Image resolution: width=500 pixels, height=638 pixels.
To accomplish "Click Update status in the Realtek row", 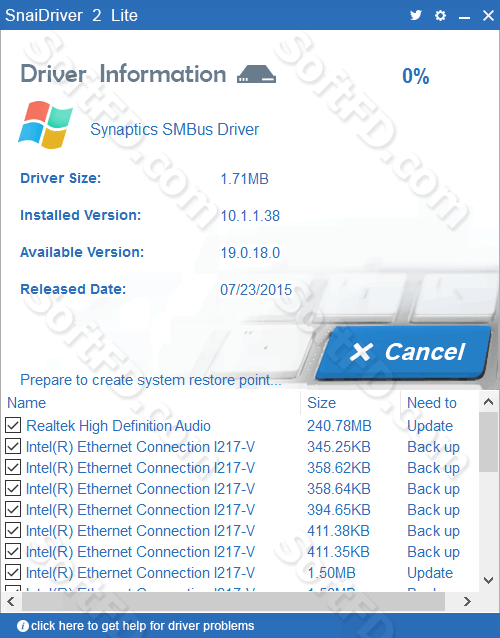I will [x=430, y=426].
